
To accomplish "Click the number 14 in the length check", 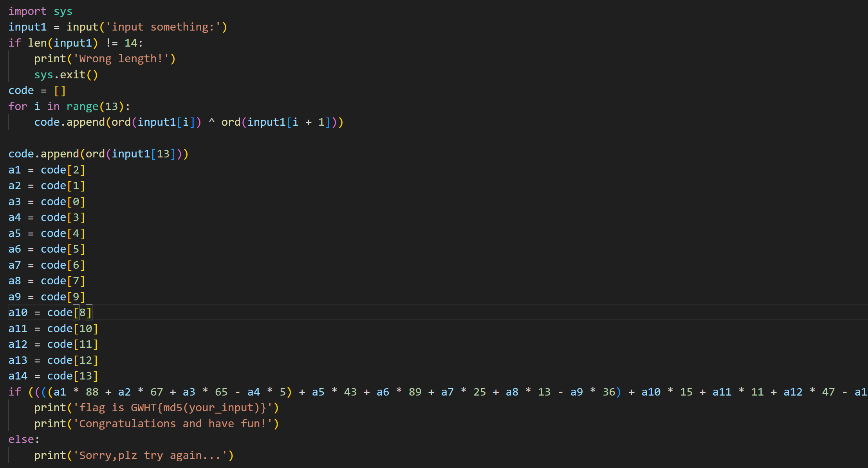I will 131,43.
